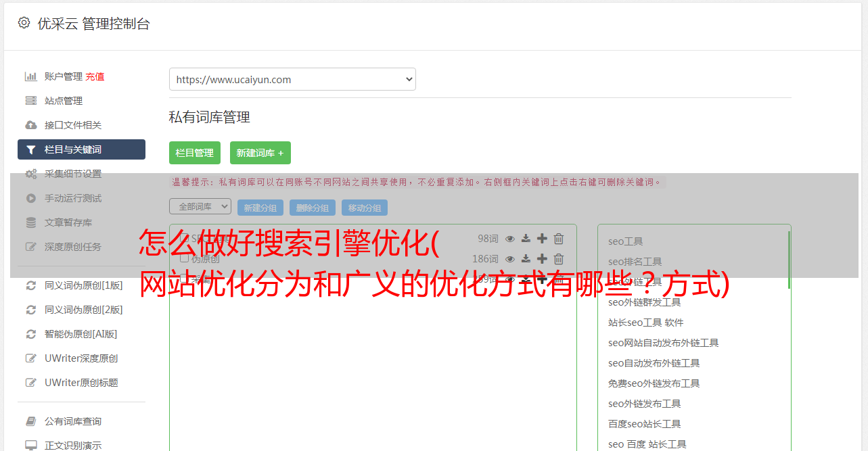Open 公有词库查询 via its book icon
This screenshot has height=451, width=868.
[x=31, y=421]
